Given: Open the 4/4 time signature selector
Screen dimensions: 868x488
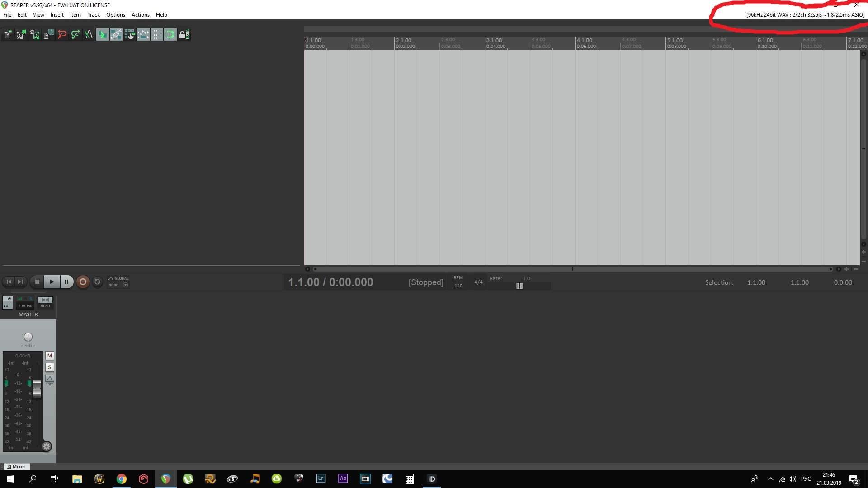Looking at the screenshot, I should tap(478, 282).
